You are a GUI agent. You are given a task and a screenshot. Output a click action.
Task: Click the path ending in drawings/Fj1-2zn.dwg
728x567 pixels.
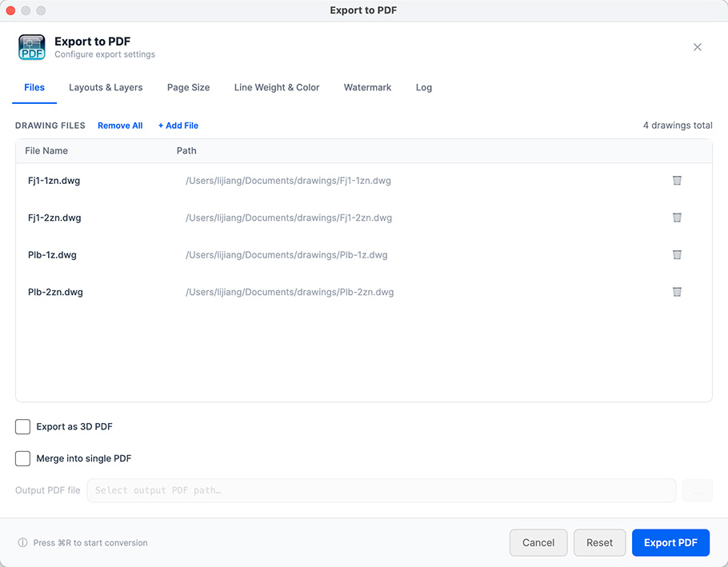pyautogui.click(x=289, y=218)
